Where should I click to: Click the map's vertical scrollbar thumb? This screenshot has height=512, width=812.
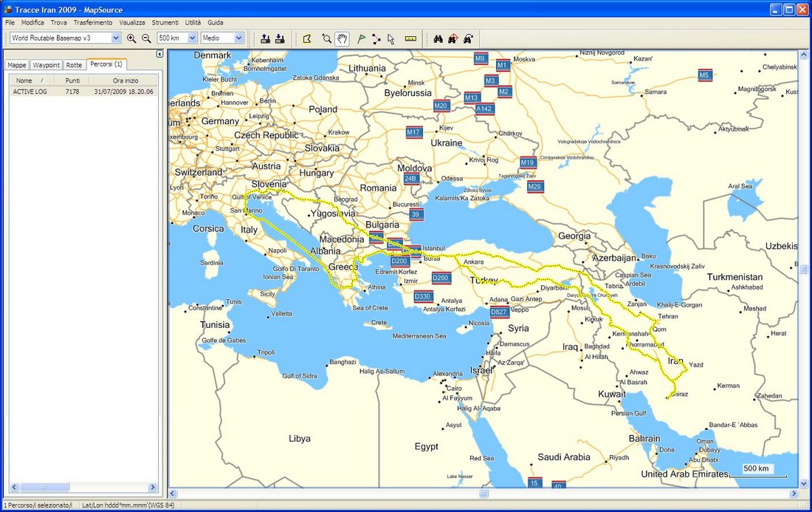(803, 269)
